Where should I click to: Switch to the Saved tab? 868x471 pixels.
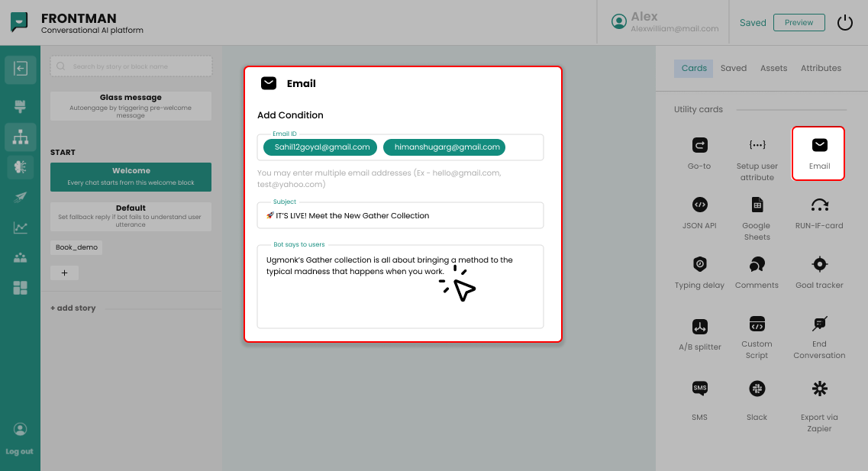(x=733, y=68)
